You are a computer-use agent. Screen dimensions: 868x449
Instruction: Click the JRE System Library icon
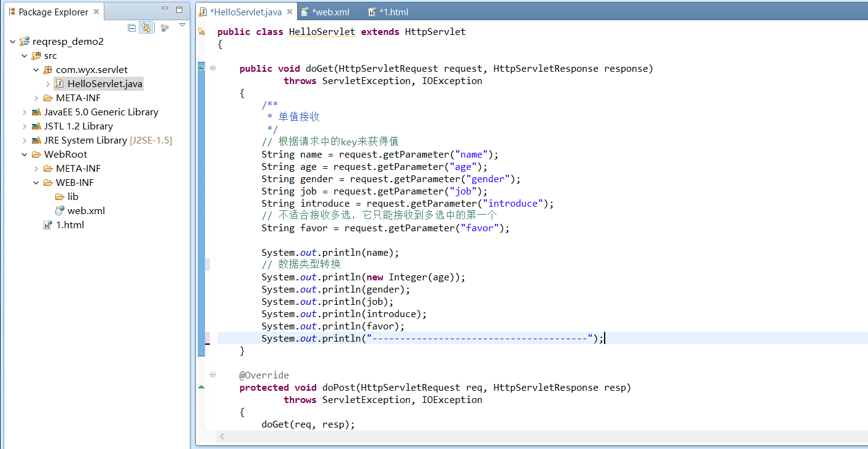click(x=36, y=140)
